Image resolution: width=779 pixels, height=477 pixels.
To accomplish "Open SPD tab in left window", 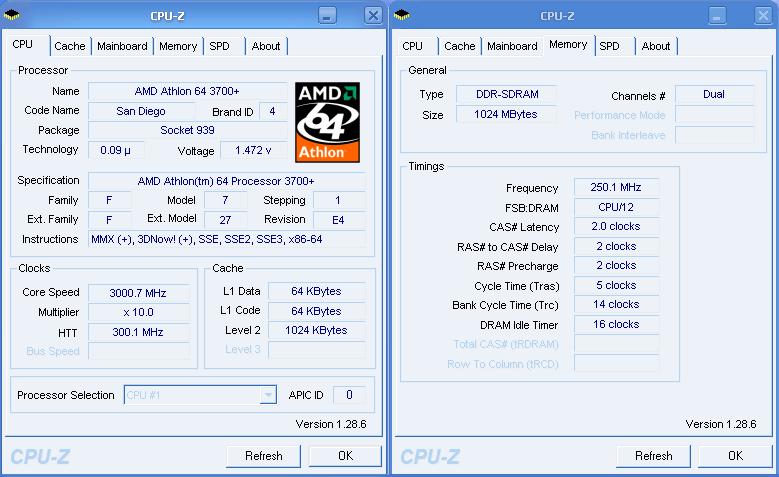I will point(219,46).
